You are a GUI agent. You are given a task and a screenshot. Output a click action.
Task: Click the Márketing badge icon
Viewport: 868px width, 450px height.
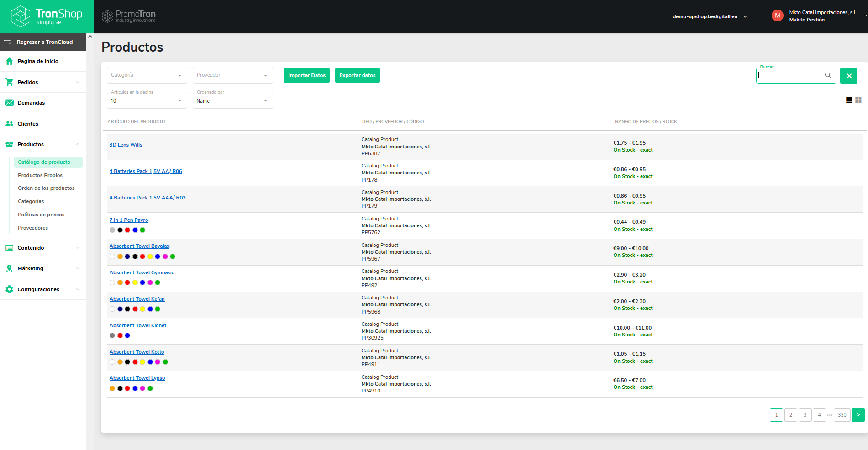pyautogui.click(x=9, y=268)
